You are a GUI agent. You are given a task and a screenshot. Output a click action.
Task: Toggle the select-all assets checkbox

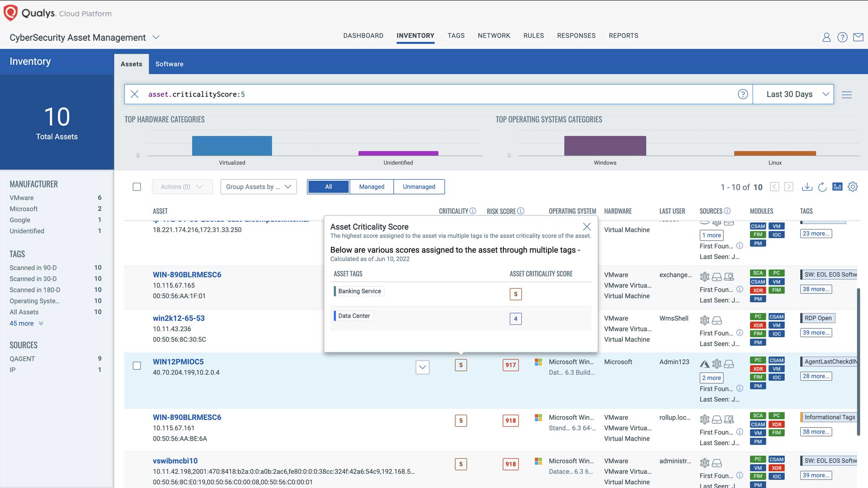(137, 187)
